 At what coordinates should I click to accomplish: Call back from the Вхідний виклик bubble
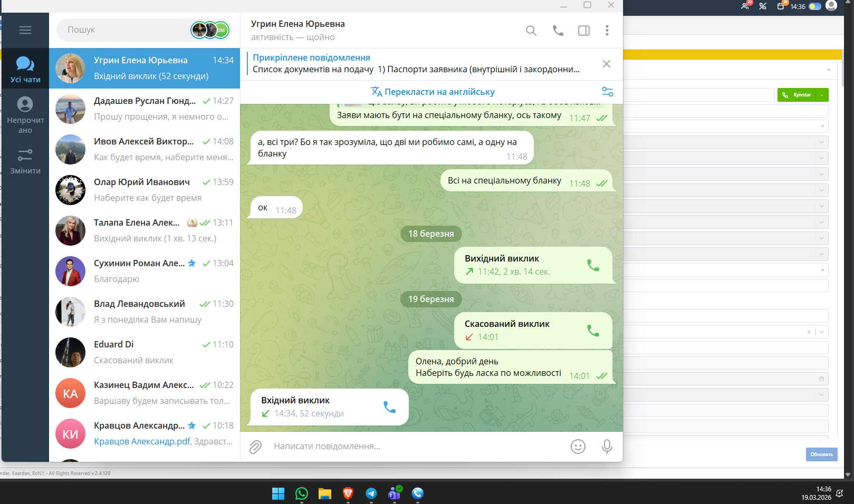(x=389, y=407)
